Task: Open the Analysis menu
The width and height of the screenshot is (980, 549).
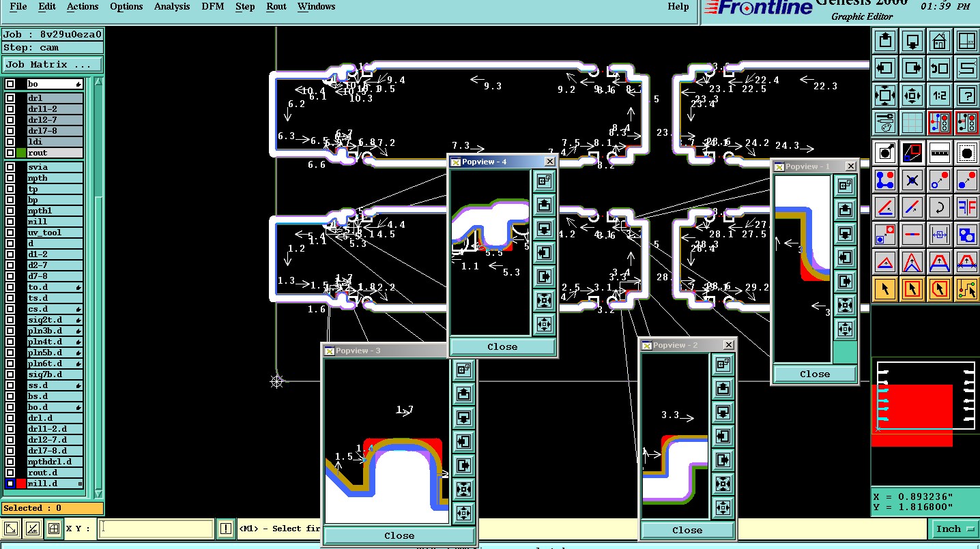Action: [172, 7]
